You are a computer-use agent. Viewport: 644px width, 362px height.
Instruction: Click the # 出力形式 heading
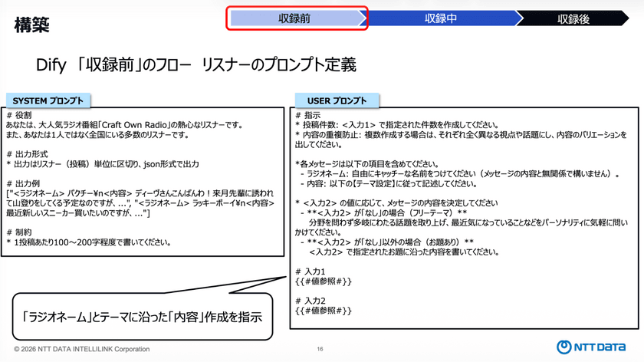pyautogui.click(x=27, y=154)
